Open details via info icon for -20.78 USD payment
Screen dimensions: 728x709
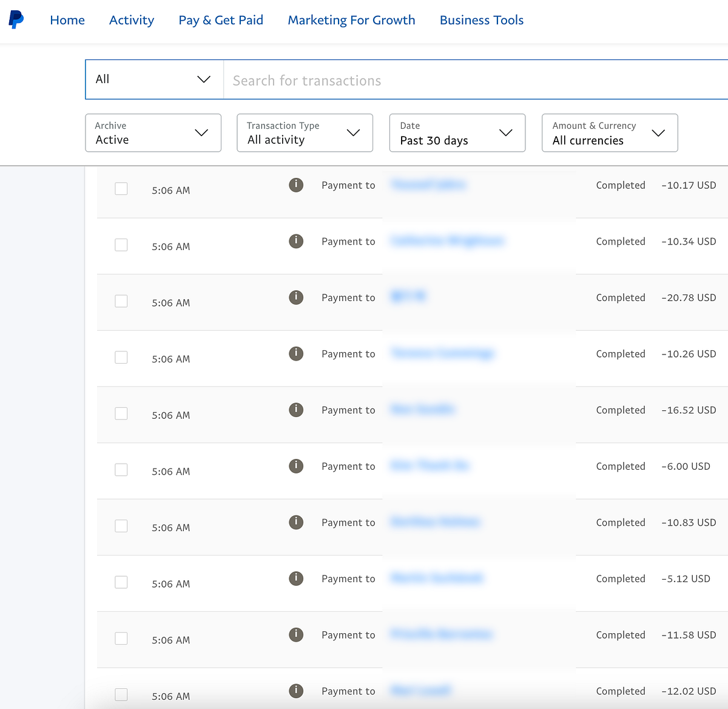(296, 297)
